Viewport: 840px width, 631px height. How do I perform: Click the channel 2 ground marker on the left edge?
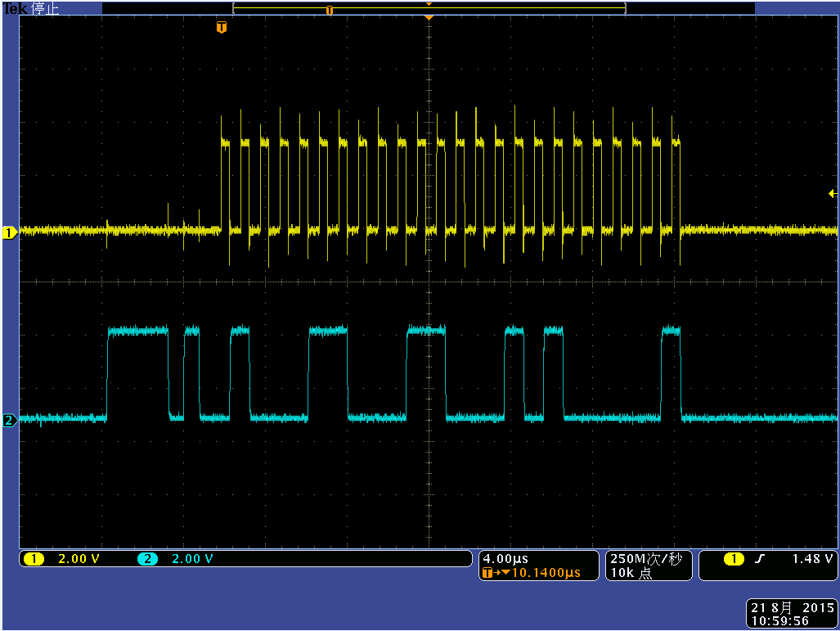tap(10, 420)
